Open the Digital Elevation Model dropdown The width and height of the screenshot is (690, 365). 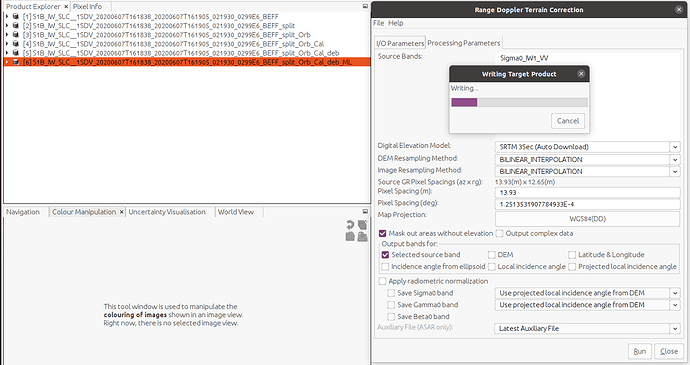675,147
